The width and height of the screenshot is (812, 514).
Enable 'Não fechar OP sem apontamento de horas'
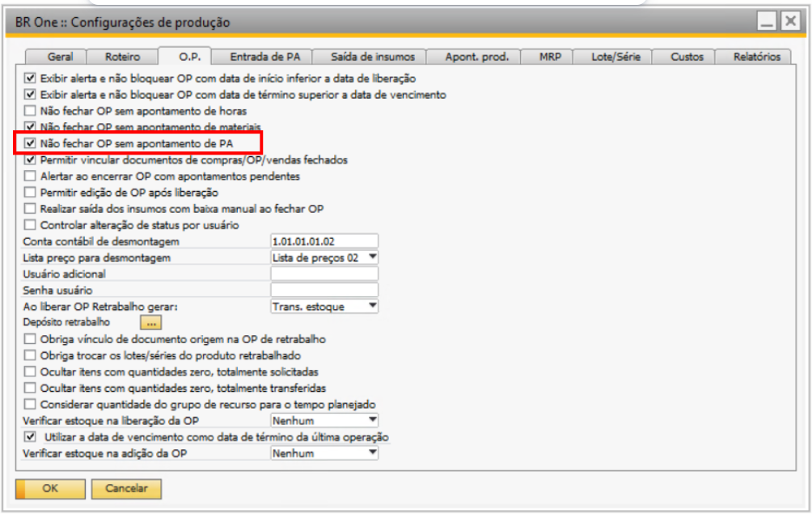(31, 111)
